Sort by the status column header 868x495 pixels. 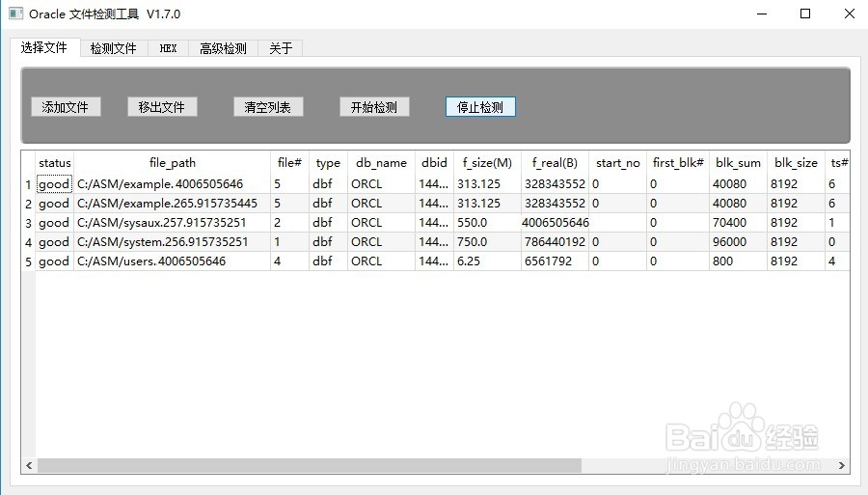tap(55, 163)
